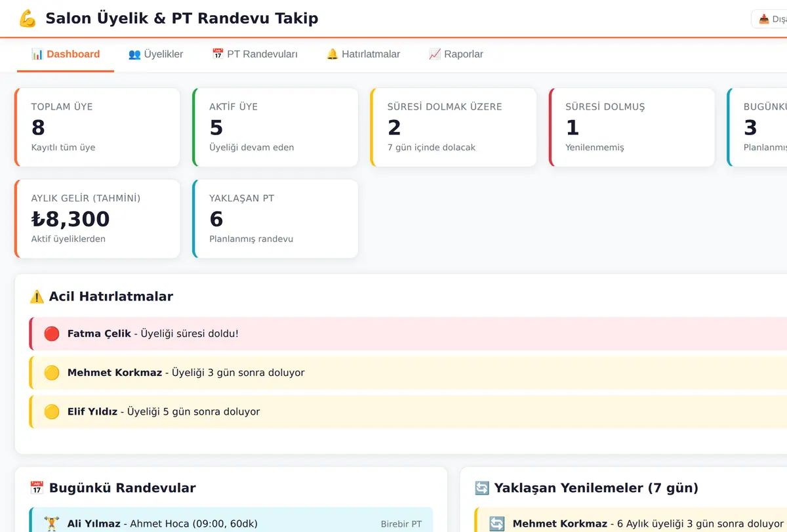Screen dimensions: 787x532
Task: Click the renewal icon beside Mehmet Korkmaz 6 Aylık
Action: [x=497, y=523]
